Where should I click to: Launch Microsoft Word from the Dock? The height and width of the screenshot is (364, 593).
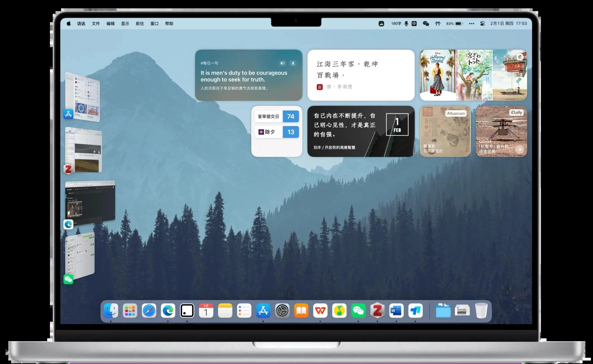click(x=396, y=311)
